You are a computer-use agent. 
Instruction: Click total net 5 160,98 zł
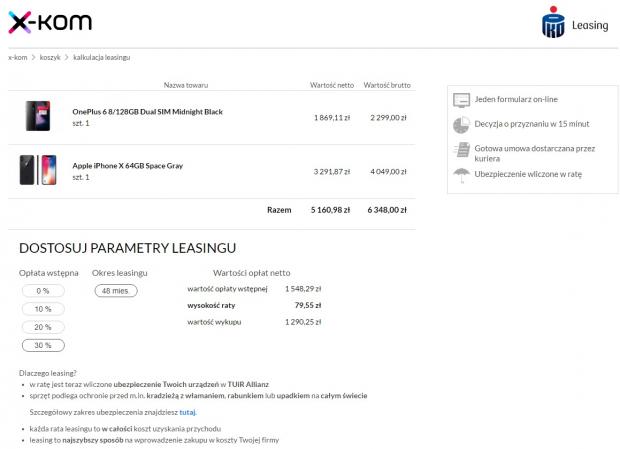coord(331,210)
